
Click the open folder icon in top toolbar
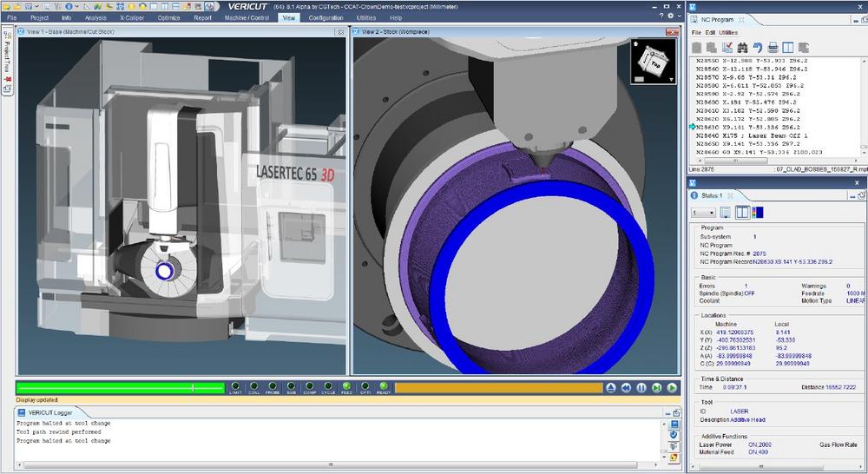click(x=17, y=6)
